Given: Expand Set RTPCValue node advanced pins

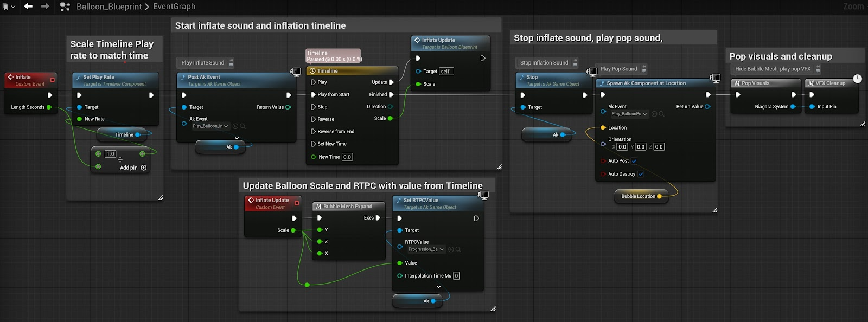Looking at the screenshot, I should (x=438, y=287).
